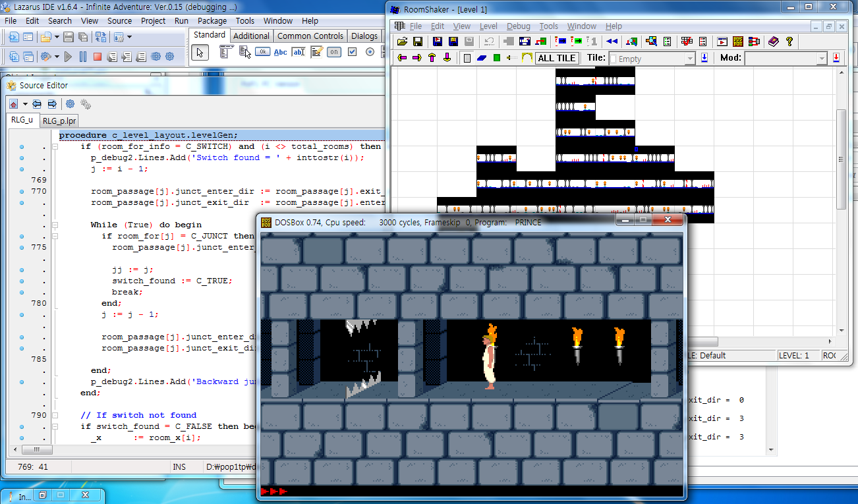This screenshot has width=858, height=504.
Task: Click the Toggle Form/Unit icon in Lazarus toolbar
Action: (x=101, y=38)
